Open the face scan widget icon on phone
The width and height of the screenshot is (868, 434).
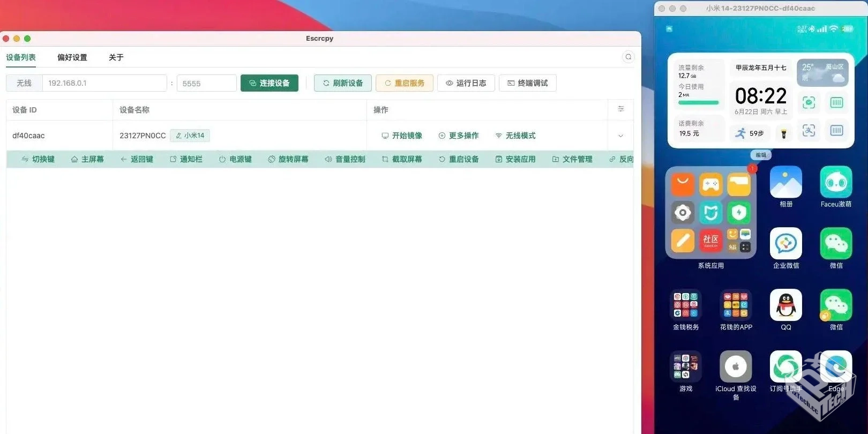[809, 102]
